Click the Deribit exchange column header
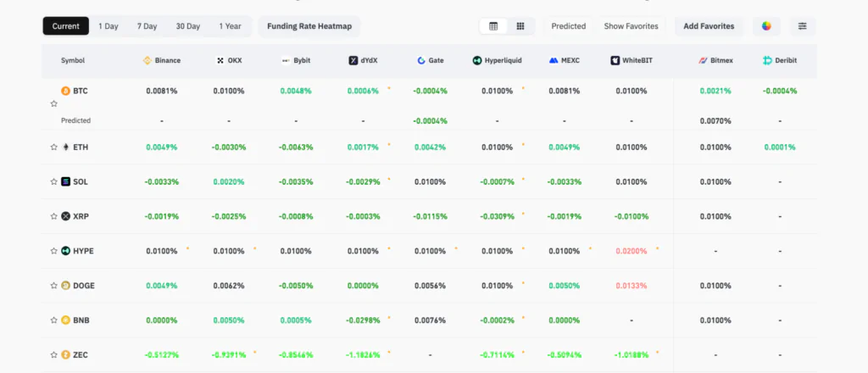The height and width of the screenshot is (373, 868). coord(780,61)
